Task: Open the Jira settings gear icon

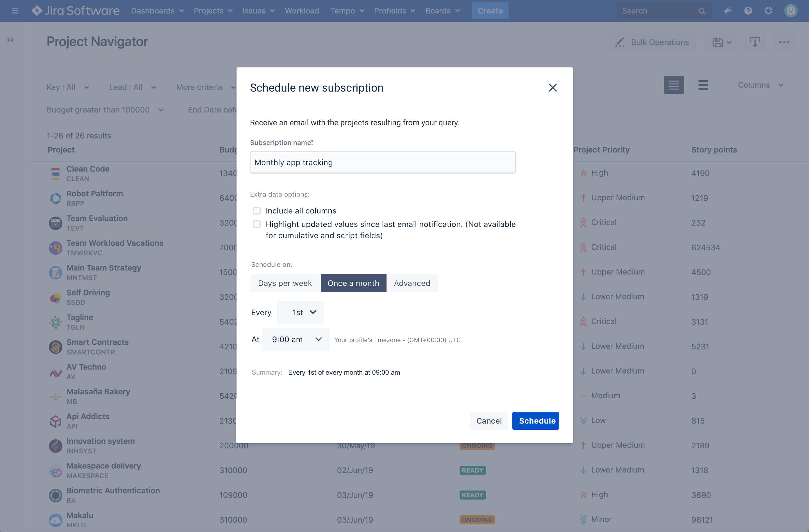Action: [x=769, y=11]
